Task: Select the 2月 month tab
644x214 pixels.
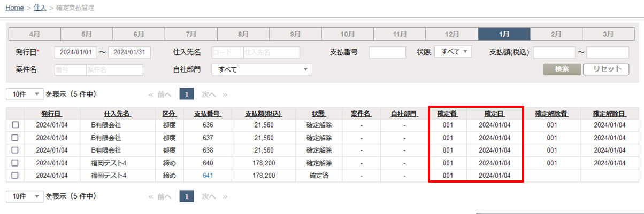Action: pos(556,34)
